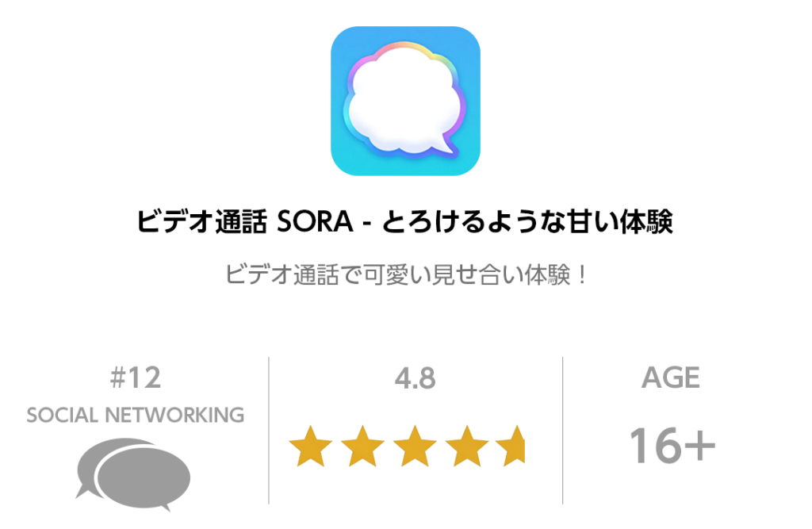Select the partial fifth rating star

511,446
